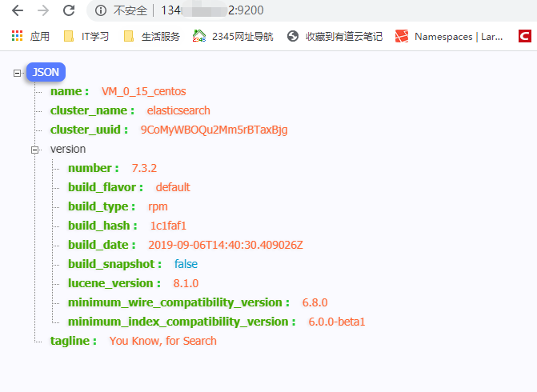This screenshot has height=392, width=537.
Task: Select the value You Know, for Search
Action: [163, 341]
